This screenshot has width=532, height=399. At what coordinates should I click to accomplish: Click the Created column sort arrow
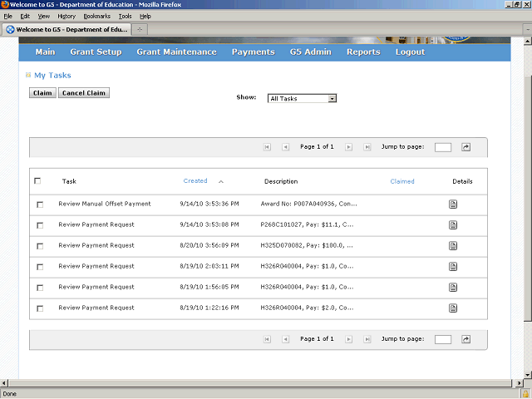click(221, 181)
